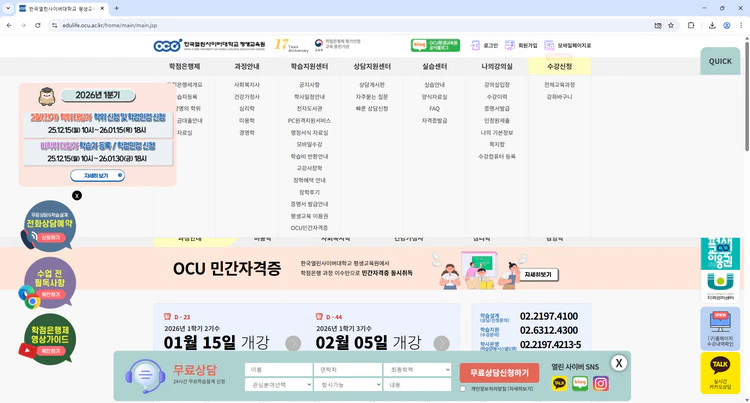
Task: Open the 학점은행제 영상가이드 YouTube bubble
Action: (49, 339)
